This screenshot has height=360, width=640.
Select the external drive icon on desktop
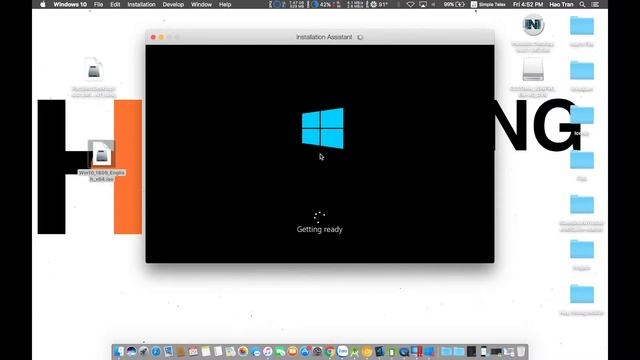coord(533,69)
